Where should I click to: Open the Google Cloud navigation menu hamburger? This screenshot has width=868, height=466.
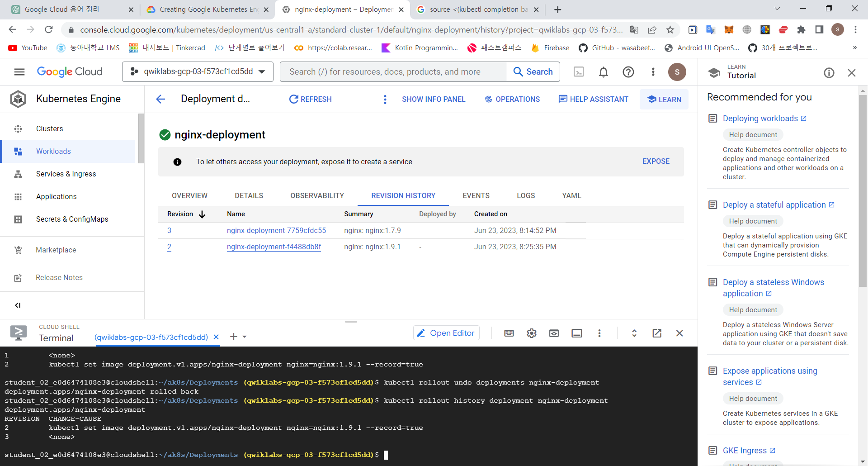pyautogui.click(x=19, y=72)
